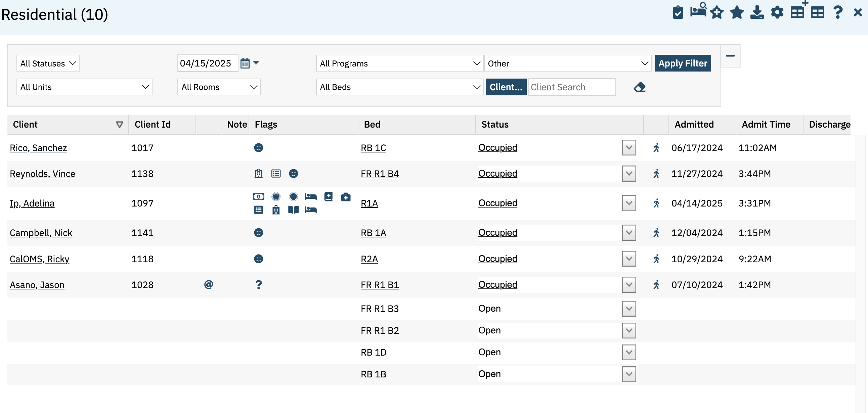Click the Occupied status link for Campbell, Nick
This screenshot has width=868, height=413.
click(x=497, y=233)
